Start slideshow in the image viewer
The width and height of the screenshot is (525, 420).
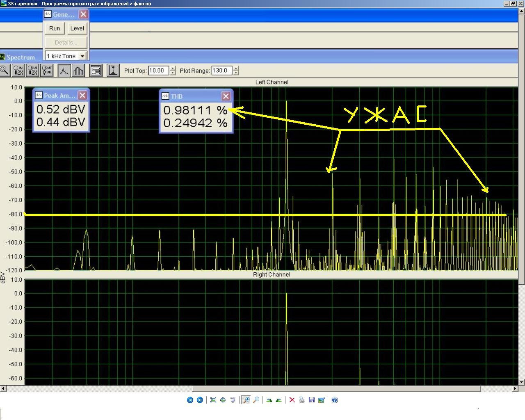click(x=233, y=400)
